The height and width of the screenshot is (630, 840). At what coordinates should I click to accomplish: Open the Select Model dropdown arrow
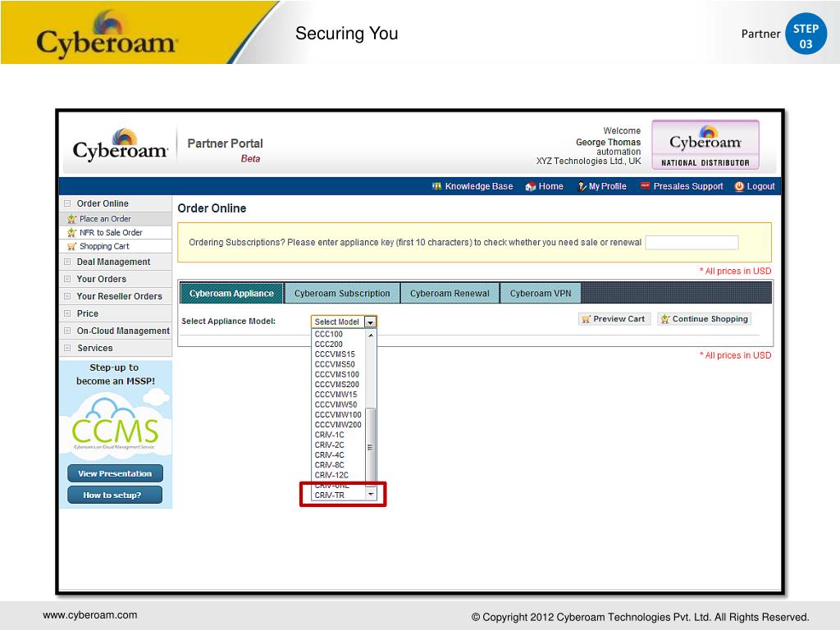pos(370,322)
